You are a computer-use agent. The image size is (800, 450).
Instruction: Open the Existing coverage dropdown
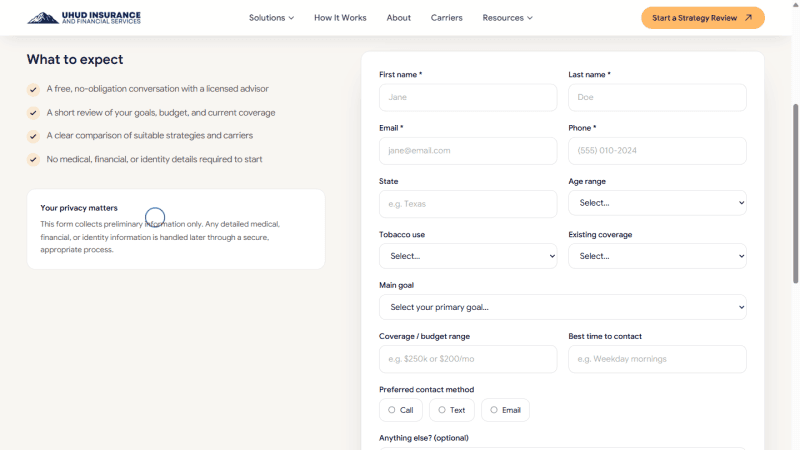click(657, 256)
